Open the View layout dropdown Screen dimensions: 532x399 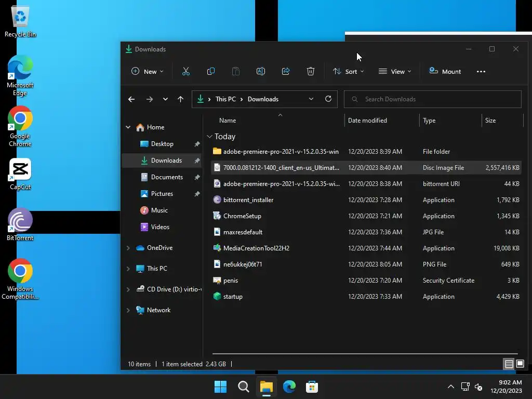[395, 71]
